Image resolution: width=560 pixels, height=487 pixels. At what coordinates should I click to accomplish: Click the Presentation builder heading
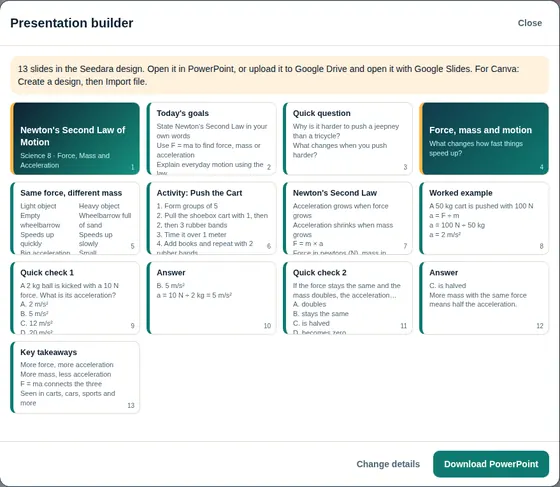[x=72, y=23]
